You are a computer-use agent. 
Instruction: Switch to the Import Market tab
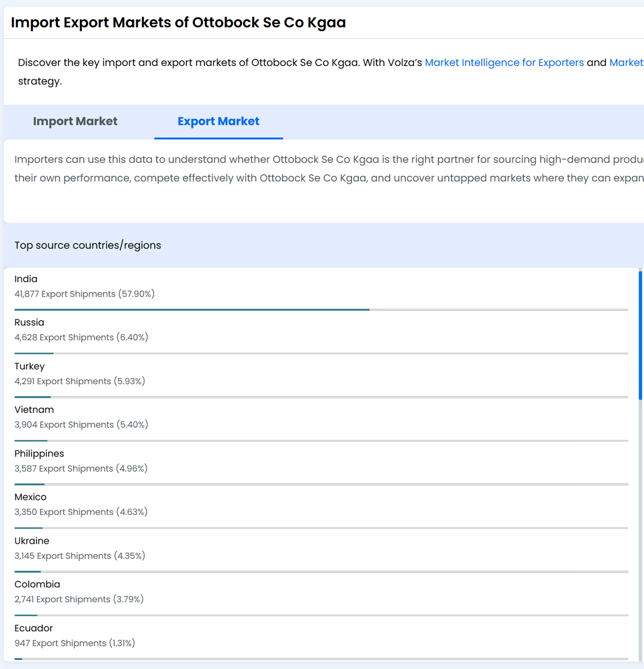[x=75, y=121]
